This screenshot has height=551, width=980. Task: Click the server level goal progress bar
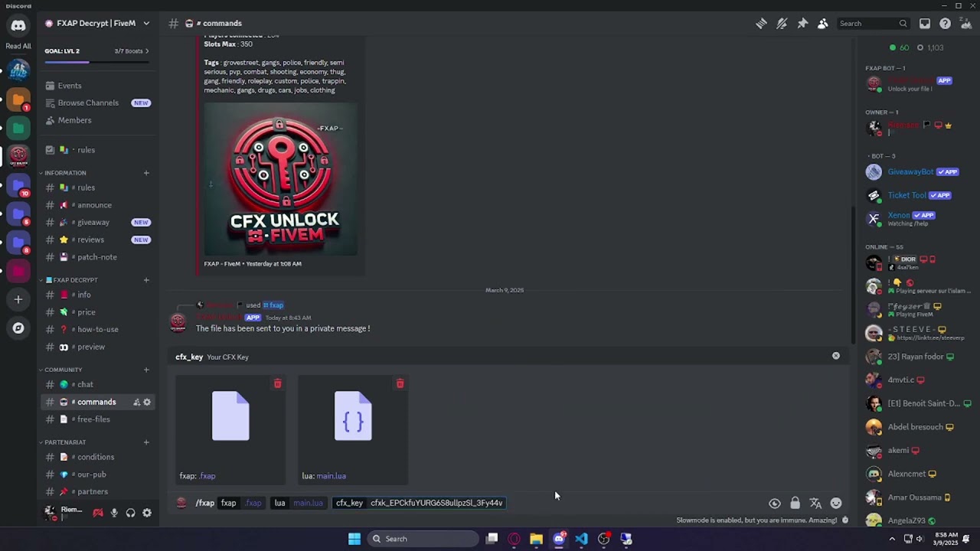coord(96,61)
